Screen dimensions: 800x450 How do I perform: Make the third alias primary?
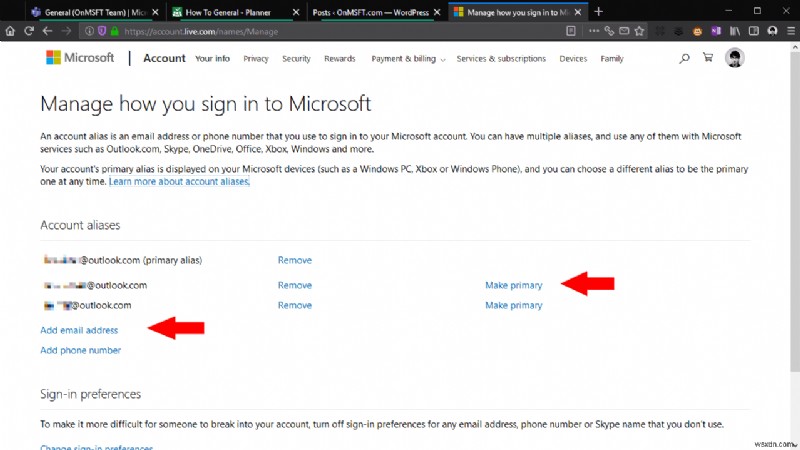coord(514,305)
